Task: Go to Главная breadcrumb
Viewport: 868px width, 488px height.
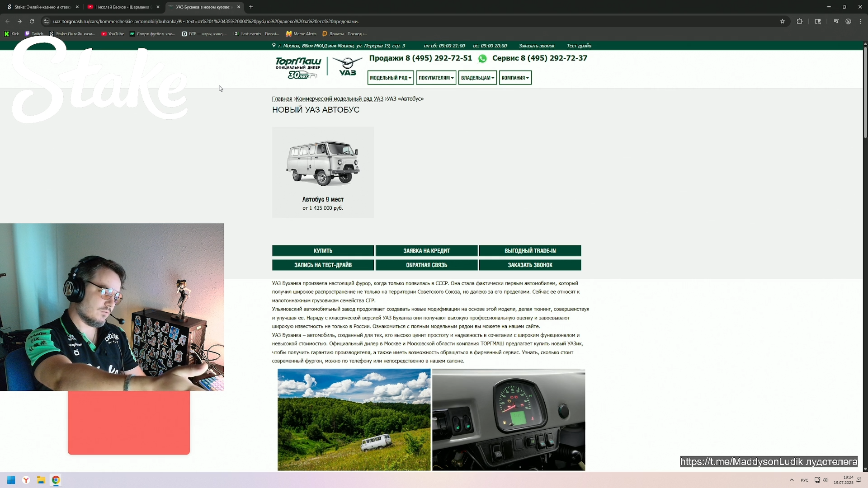Action: pyautogui.click(x=282, y=99)
